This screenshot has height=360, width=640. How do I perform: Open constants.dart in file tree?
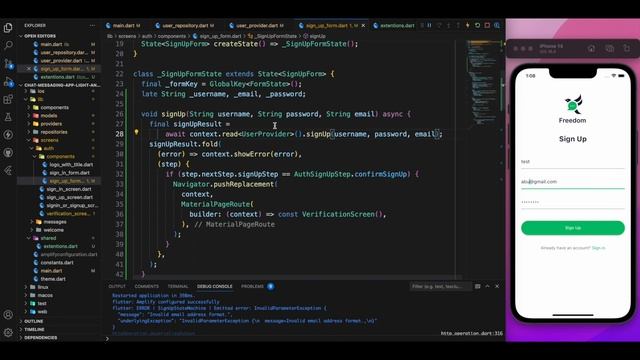57,262
